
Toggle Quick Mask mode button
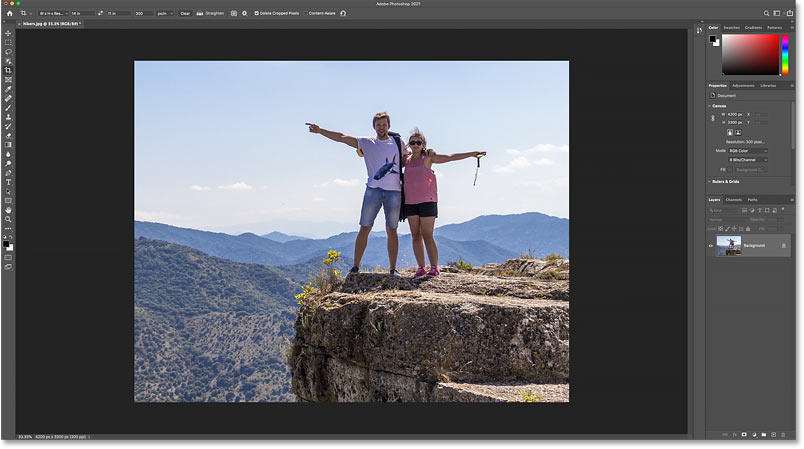[8, 258]
